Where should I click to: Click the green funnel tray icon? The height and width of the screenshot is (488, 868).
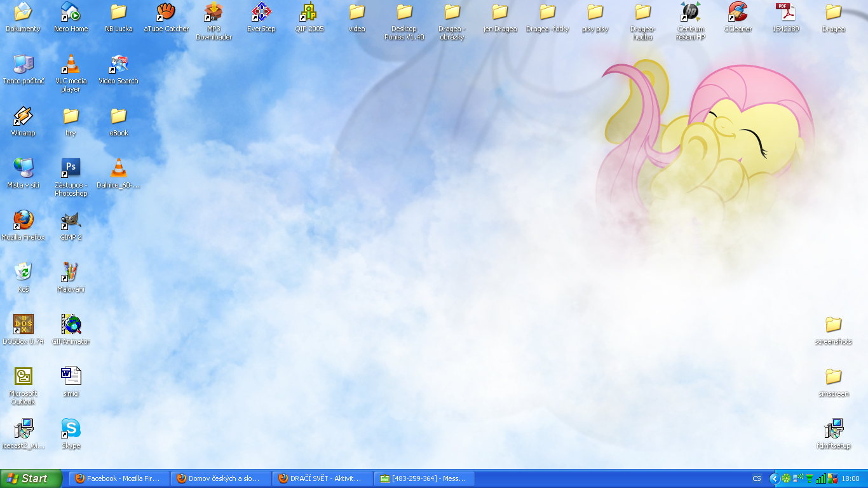[x=809, y=478]
